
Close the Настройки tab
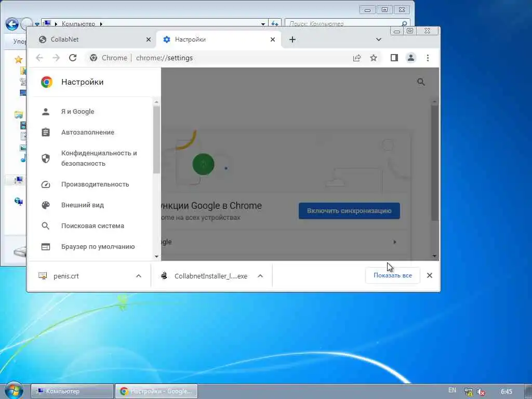coord(272,39)
